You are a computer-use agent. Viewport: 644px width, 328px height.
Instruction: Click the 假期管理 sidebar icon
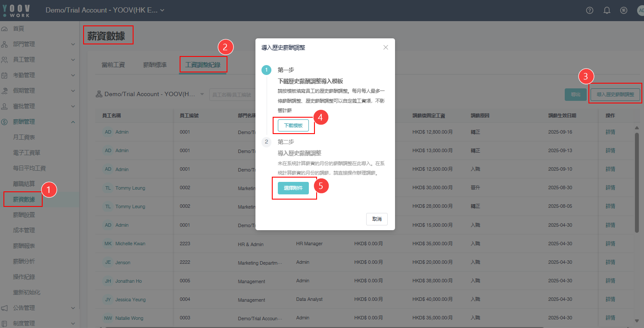pos(5,91)
